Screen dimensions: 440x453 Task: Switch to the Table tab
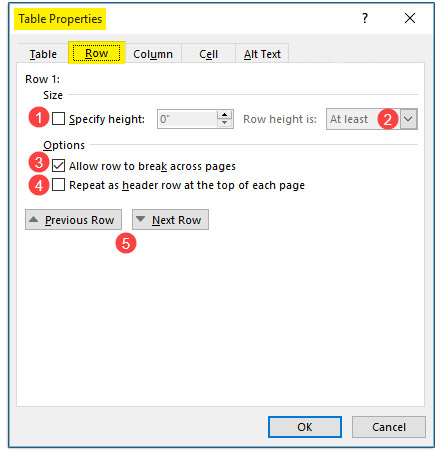pos(43,54)
